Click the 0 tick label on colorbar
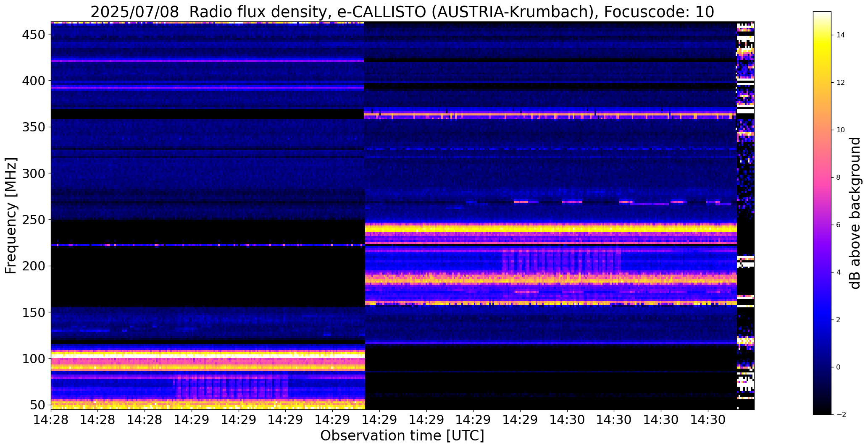 (x=839, y=367)
